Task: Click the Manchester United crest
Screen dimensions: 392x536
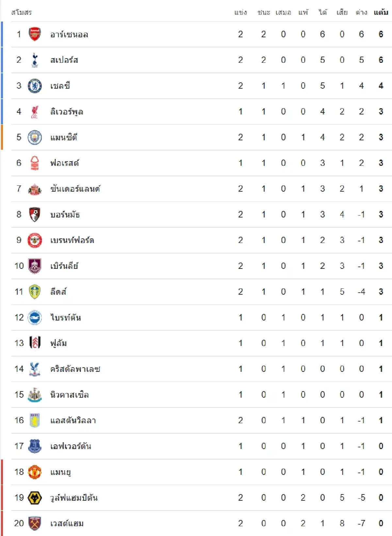Action: pyautogui.click(x=35, y=472)
